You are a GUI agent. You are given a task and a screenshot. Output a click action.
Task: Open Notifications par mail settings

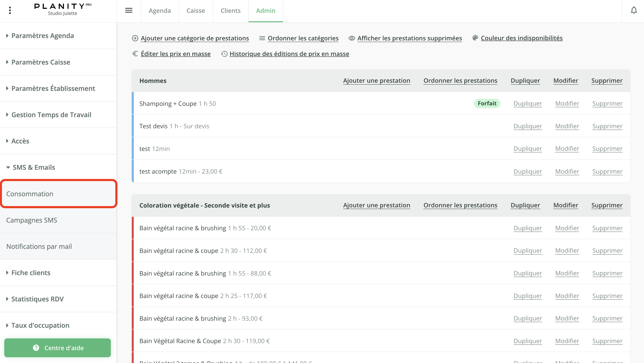(x=39, y=246)
